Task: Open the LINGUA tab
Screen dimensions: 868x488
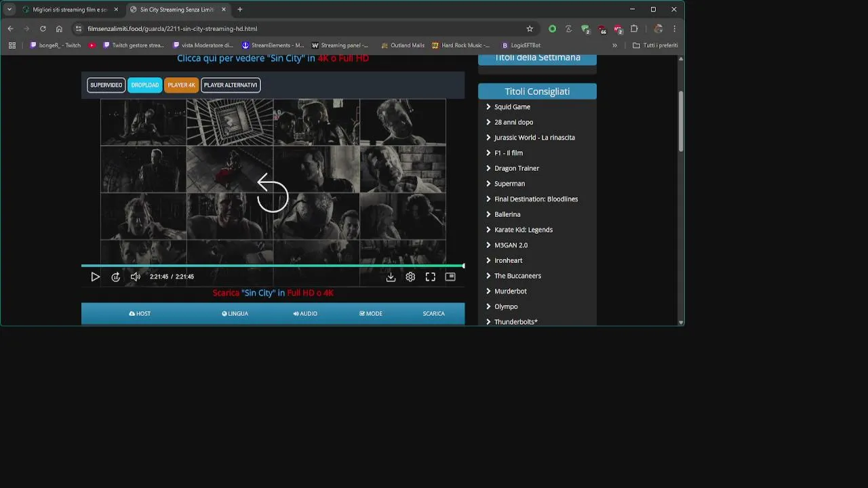Action: tap(235, 314)
